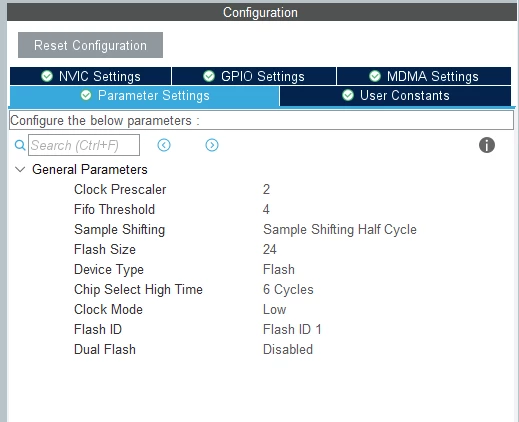Open the GPIO Settings tab
Image resolution: width=519 pixels, height=422 pixels.
click(x=254, y=76)
